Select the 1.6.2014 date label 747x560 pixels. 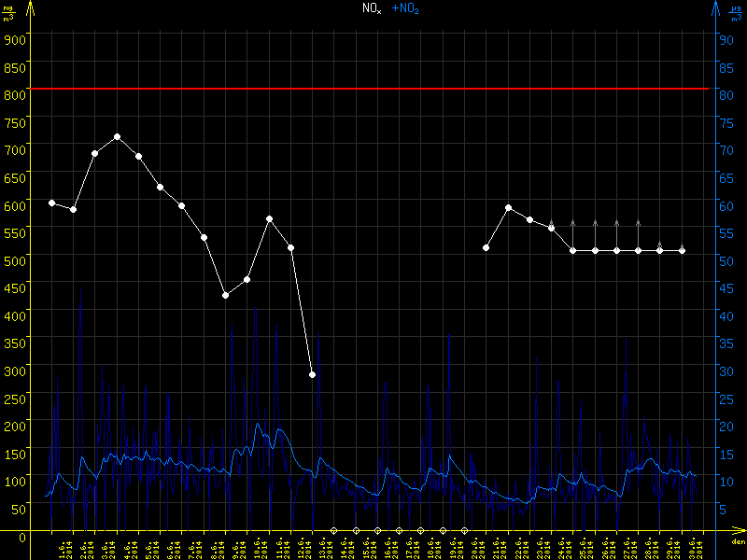[x=65, y=546]
